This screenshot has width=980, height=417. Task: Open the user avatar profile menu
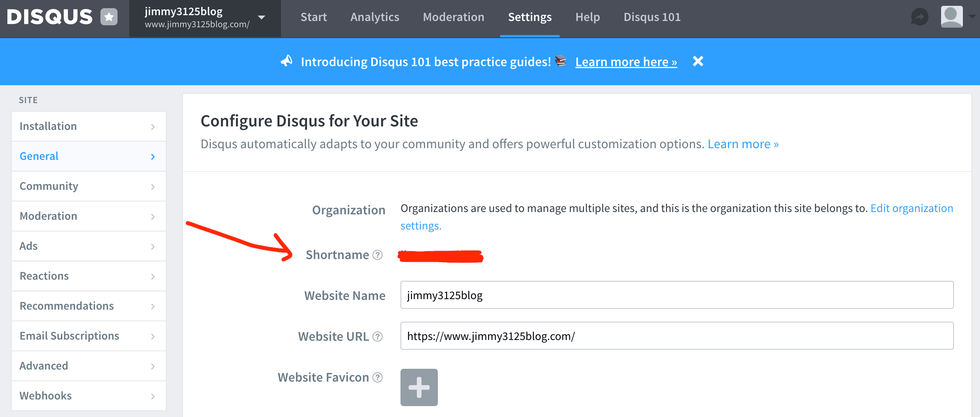coord(952,17)
